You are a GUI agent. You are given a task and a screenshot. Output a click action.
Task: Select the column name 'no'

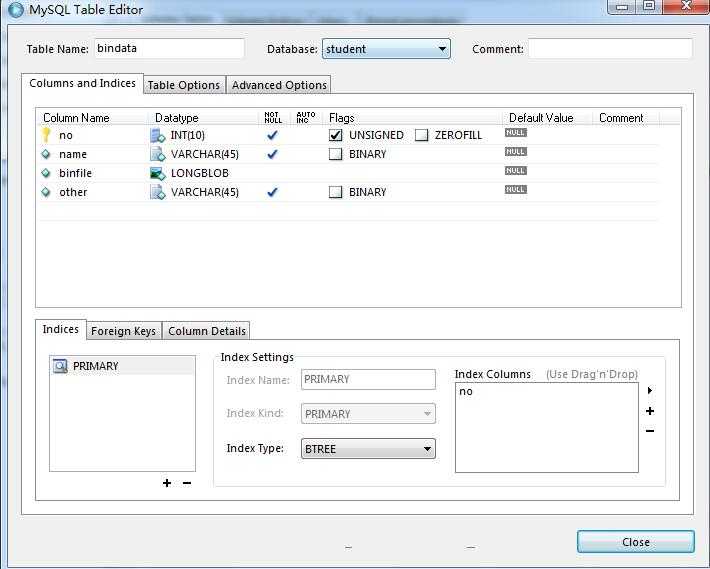66,135
